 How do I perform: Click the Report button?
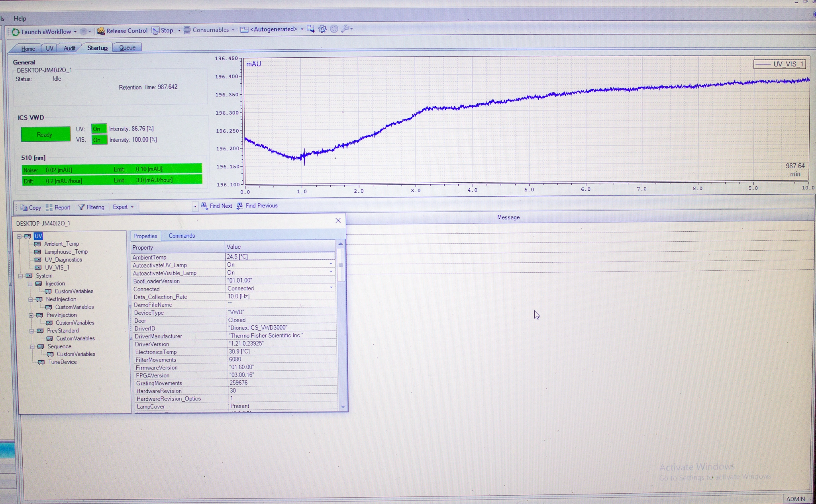point(58,207)
